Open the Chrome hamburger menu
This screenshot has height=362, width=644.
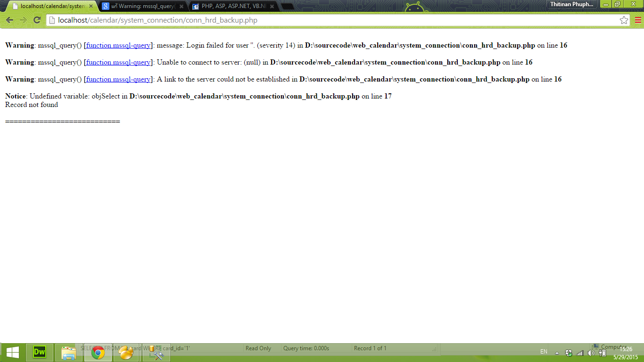coord(638,20)
